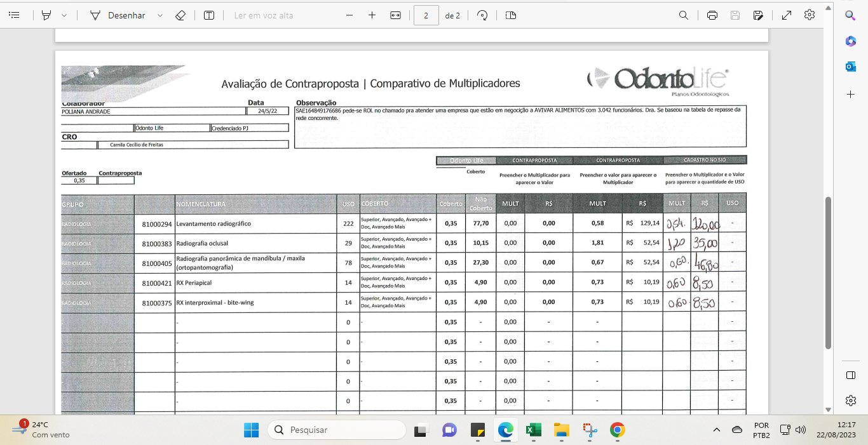
Task: Open Excel from the taskbar
Action: [533, 430]
